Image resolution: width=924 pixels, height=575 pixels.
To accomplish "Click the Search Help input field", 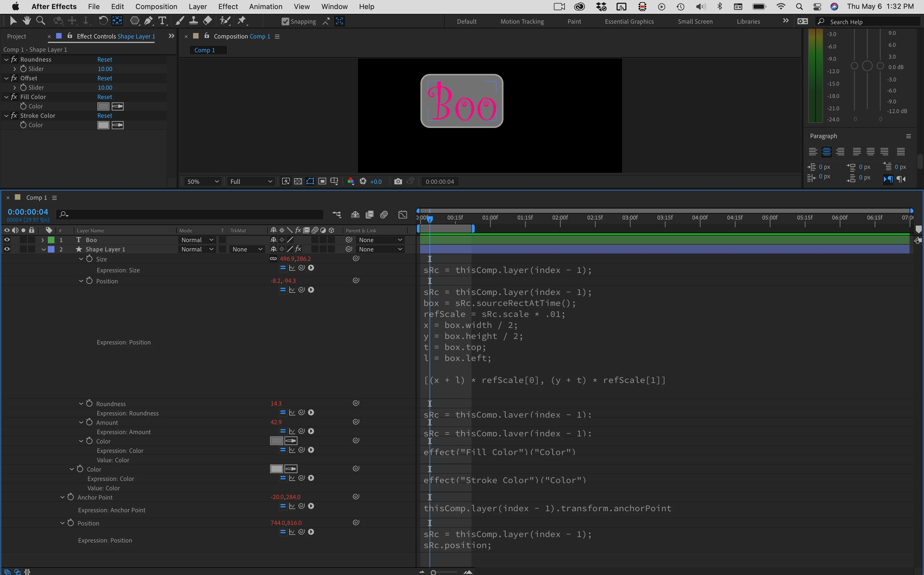I will (x=870, y=22).
